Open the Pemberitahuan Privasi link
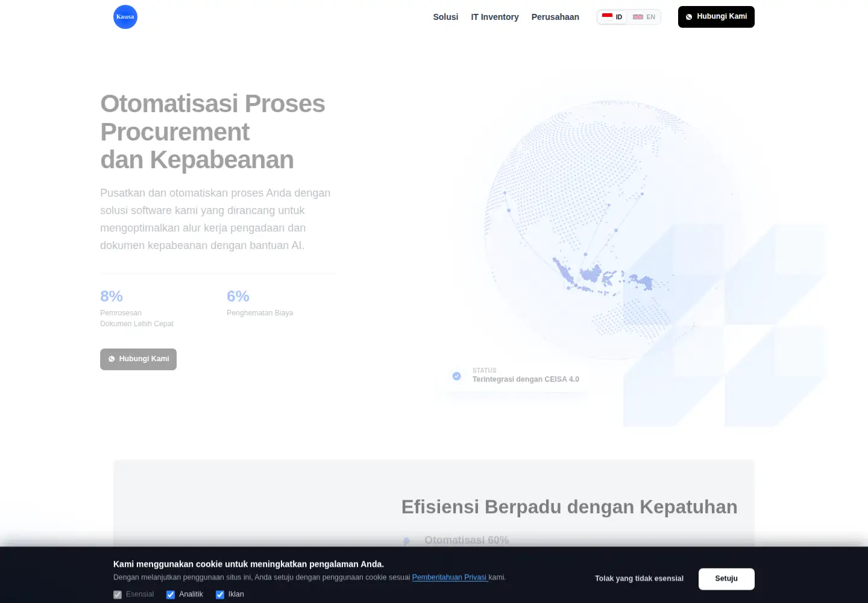This screenshot has width=868, height=603. point(450,577)
